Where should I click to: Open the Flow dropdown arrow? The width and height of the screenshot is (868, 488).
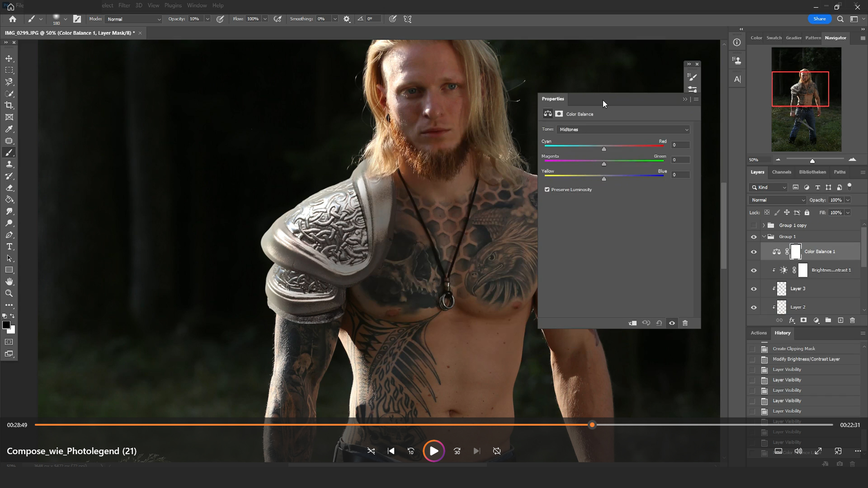coord(265,19)
